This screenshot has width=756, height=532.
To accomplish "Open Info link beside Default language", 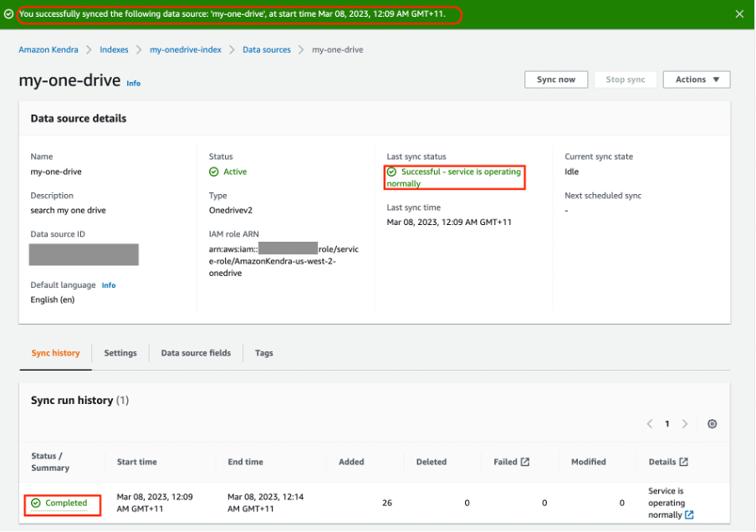I will coord(109,285).
